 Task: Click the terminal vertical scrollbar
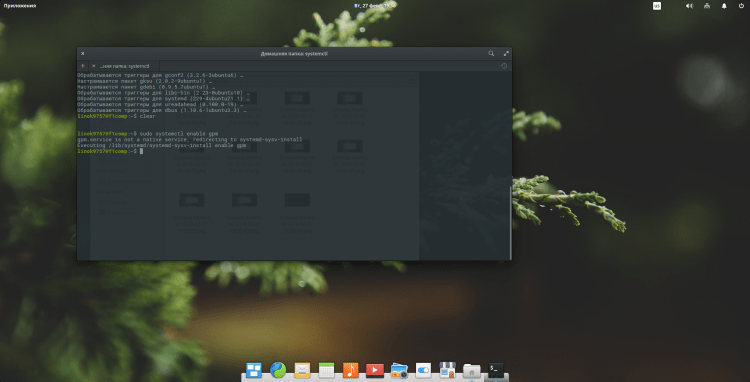(x=510, y=222)
